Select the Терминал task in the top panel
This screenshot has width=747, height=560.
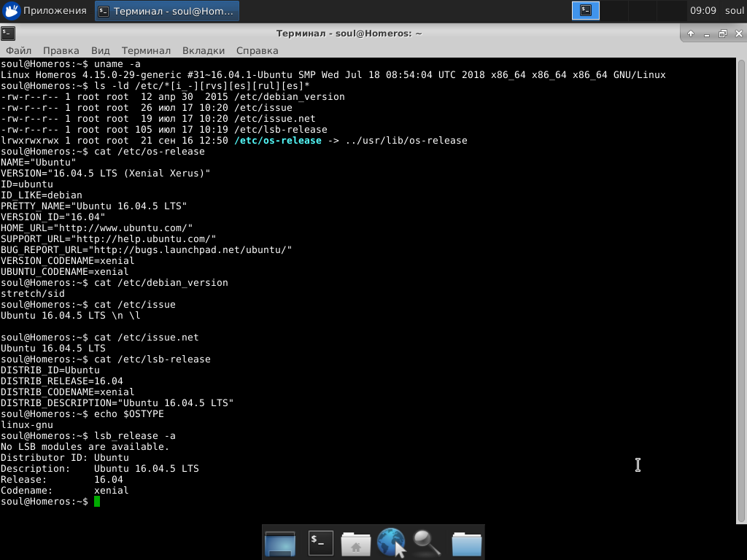coord(167,11)
